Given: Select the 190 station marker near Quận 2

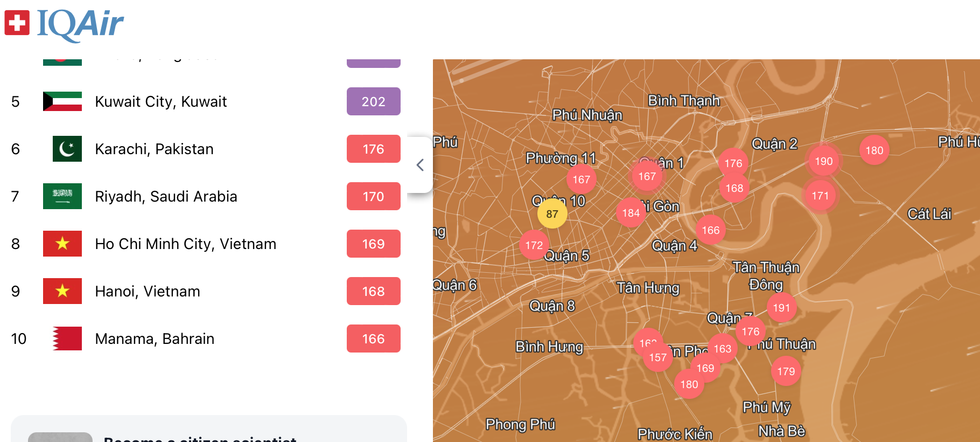Looking at the screenshot, I should [823, 161].
